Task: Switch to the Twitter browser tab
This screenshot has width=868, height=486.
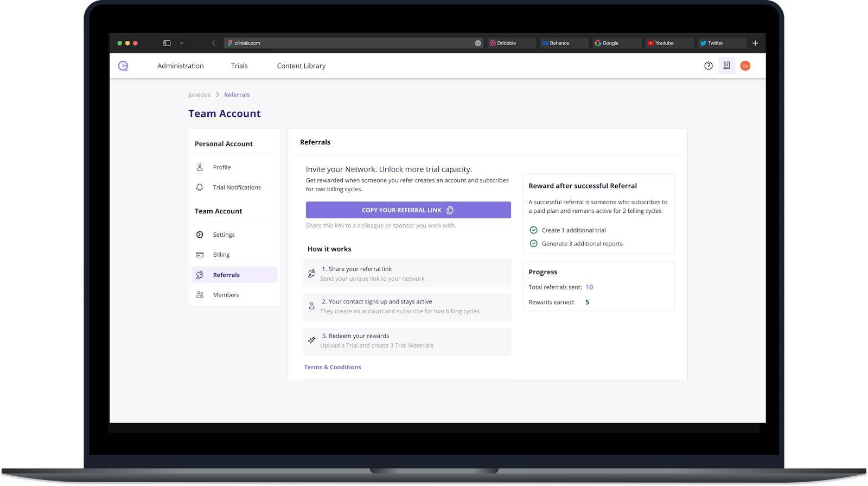Action: 722,43
